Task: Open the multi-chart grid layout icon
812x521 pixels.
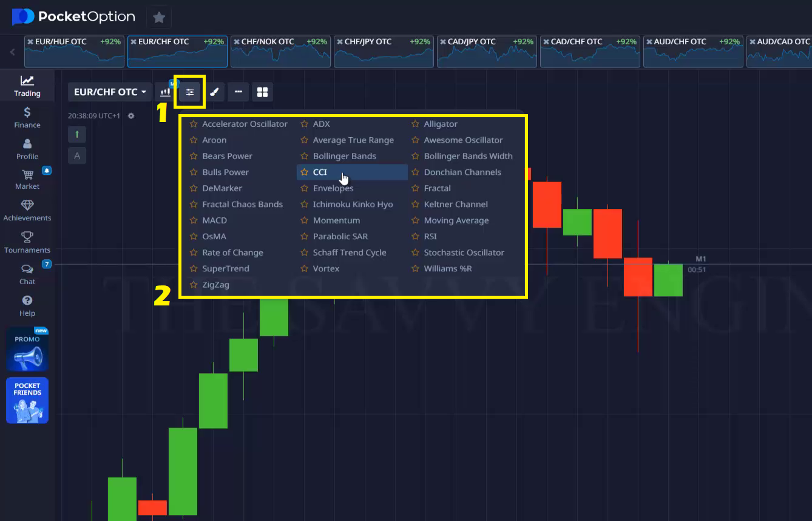Action: pyautogui.click(x=262, y=92)
